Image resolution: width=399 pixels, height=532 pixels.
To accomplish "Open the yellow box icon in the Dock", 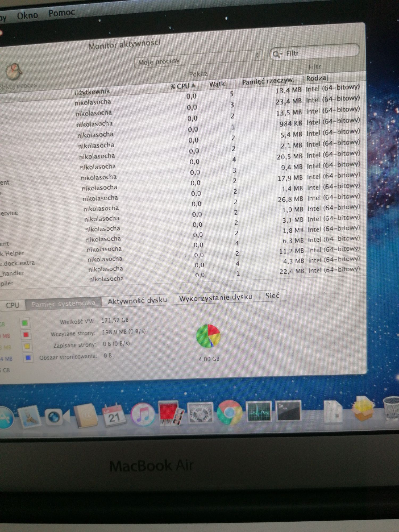I will (x=363, y=409).
